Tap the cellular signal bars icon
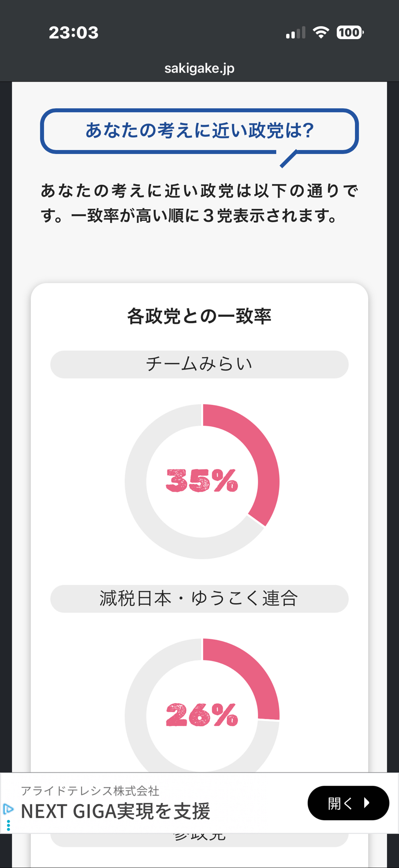399x868 pixels. coord(296,33)
